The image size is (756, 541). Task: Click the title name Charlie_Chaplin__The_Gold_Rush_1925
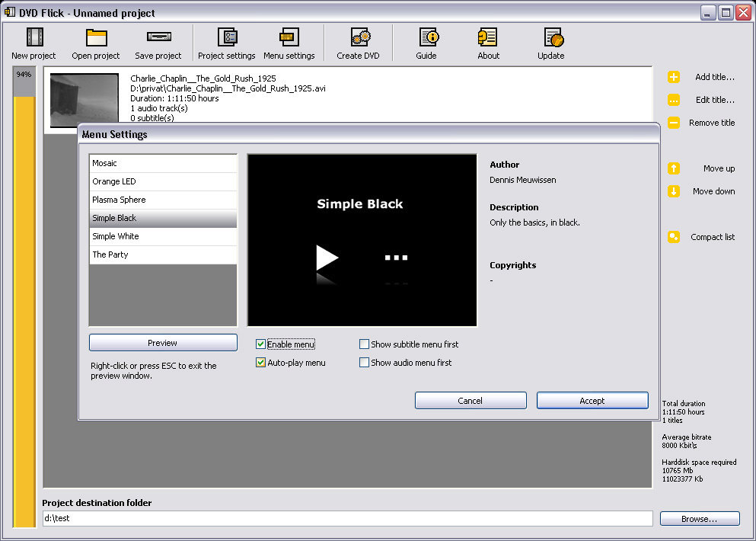pyautogui.click(x=203, y=78)
